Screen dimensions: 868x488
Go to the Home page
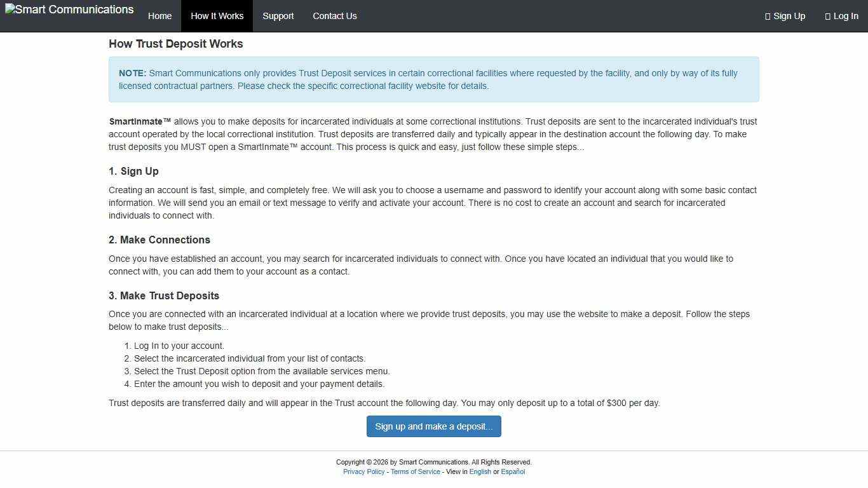pyautogui.click(x=159, y=16)
